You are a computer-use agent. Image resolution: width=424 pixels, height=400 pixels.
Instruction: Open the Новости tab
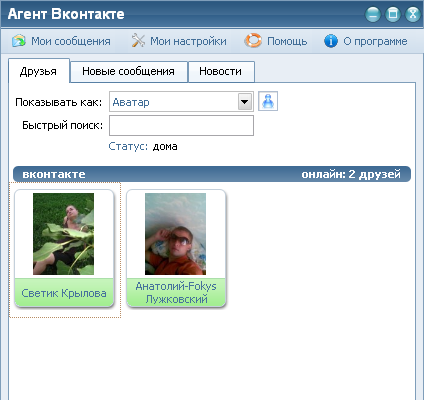pos(221,71)
